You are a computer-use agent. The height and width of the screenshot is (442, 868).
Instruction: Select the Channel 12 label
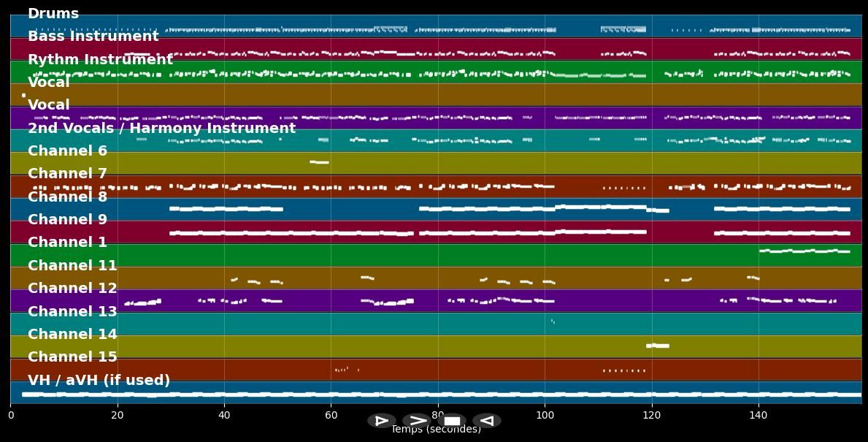tap(72, 289)
